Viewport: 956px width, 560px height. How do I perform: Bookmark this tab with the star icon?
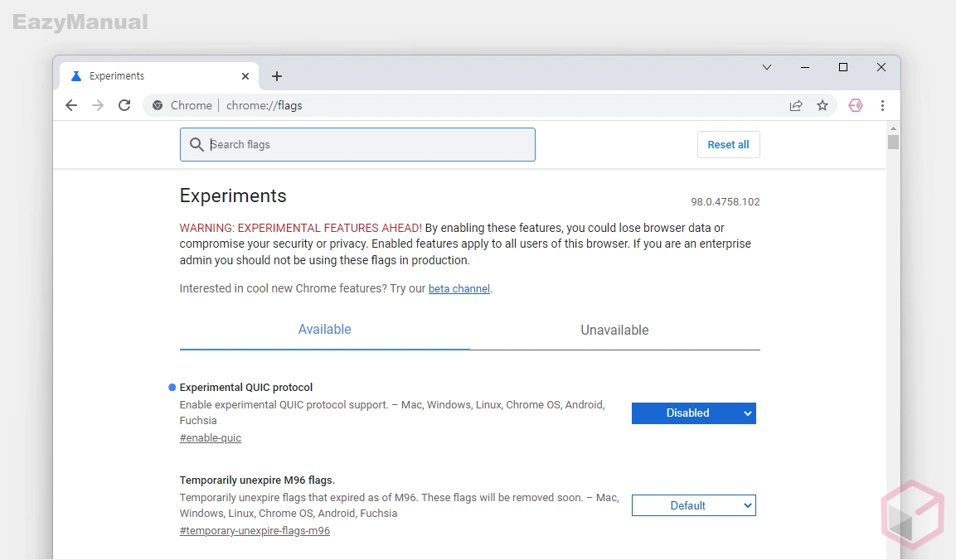823,105
